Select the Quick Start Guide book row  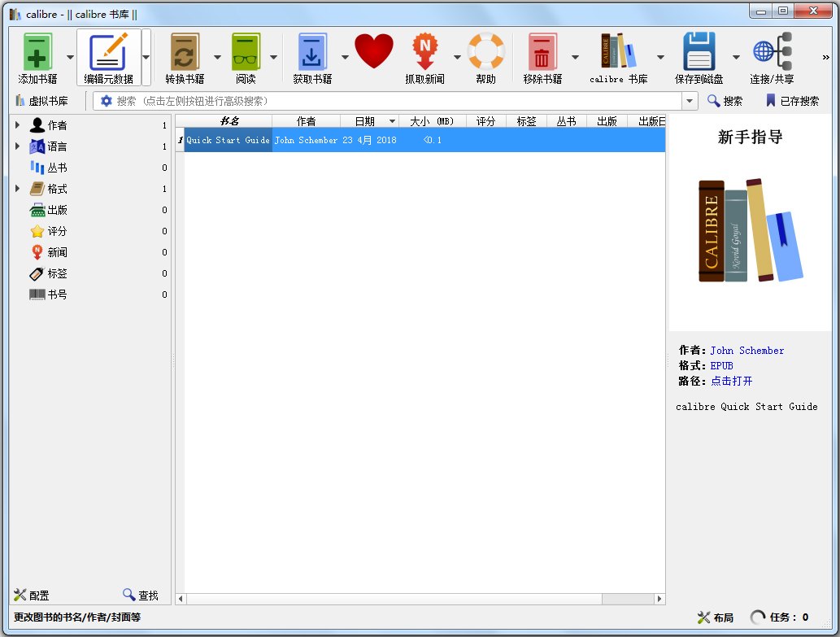pos(420,141)
